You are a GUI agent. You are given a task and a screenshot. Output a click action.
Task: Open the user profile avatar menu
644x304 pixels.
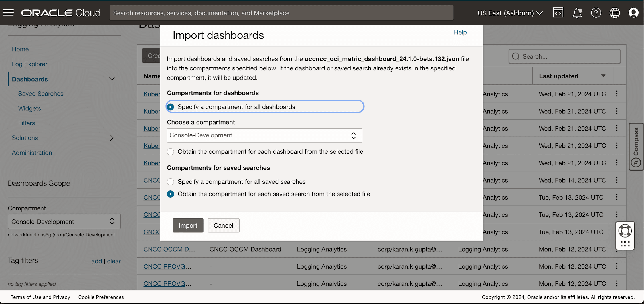pos(633,13)
